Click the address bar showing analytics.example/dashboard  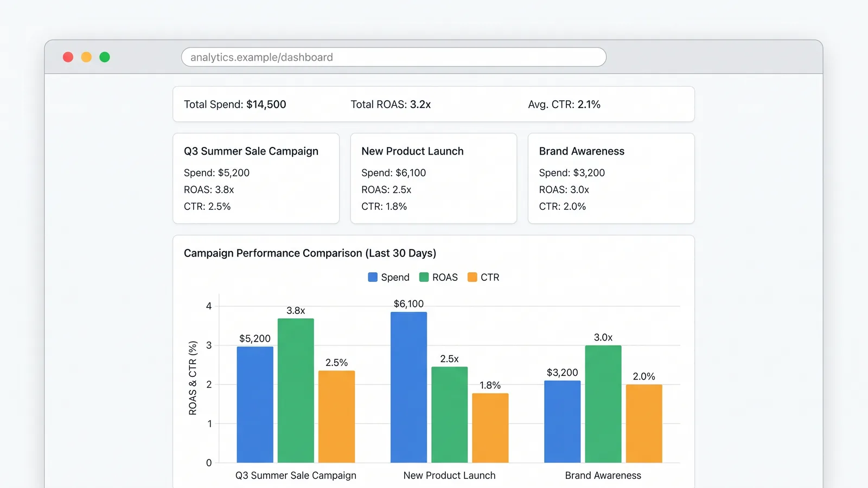tap(393, 57)
